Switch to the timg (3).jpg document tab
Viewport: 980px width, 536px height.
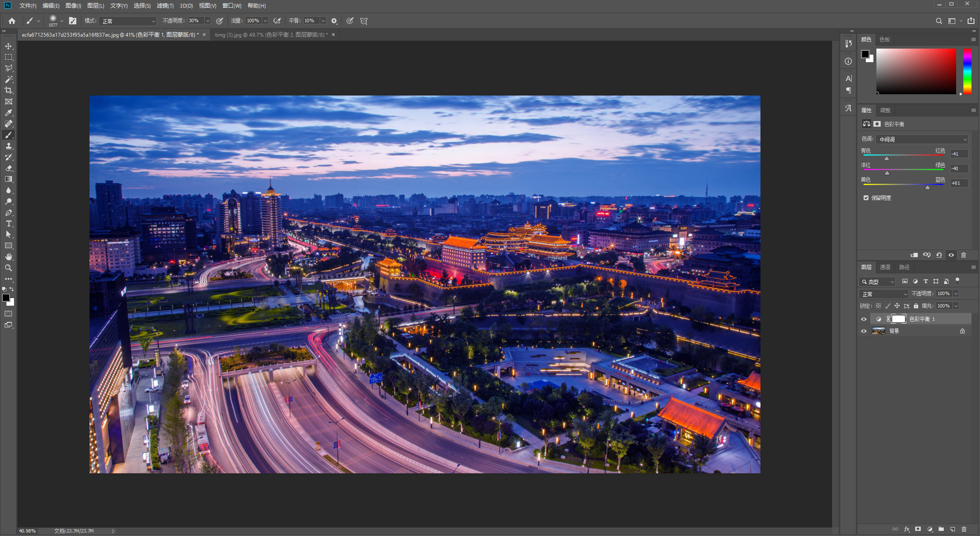[x=270, y=35]
